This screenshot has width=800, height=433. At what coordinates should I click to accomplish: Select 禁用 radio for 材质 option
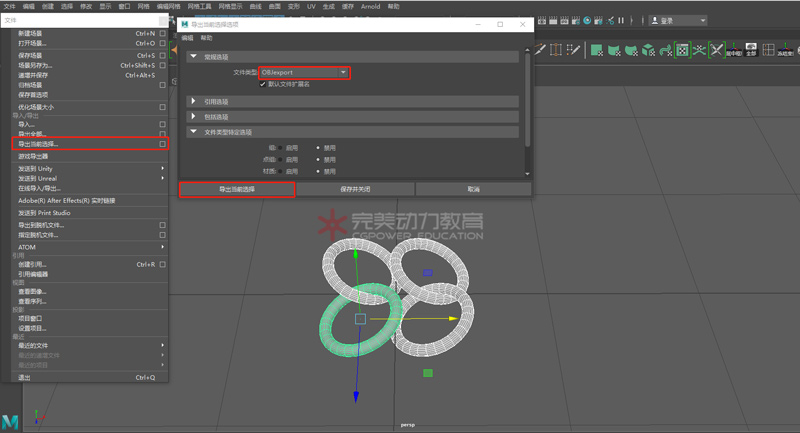click(318, 171)
